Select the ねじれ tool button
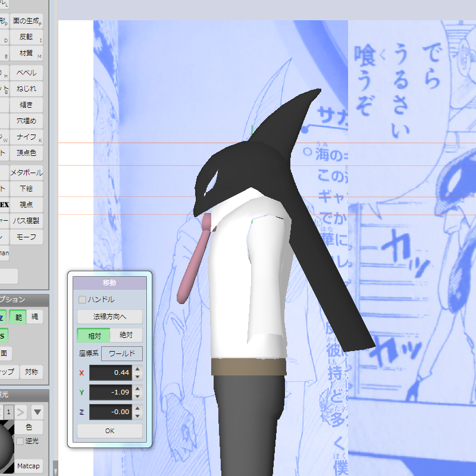476x476 pixels. pyautogui.click(x=26, y=89)
